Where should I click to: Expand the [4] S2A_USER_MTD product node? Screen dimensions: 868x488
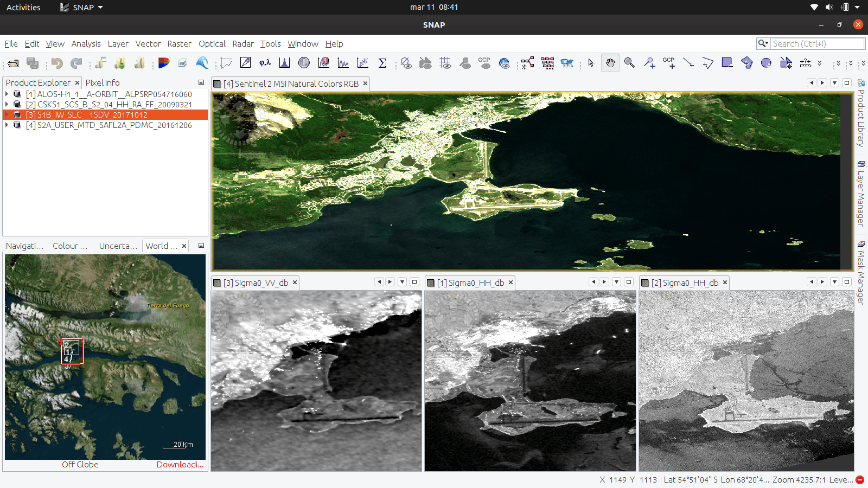(7, 125)
